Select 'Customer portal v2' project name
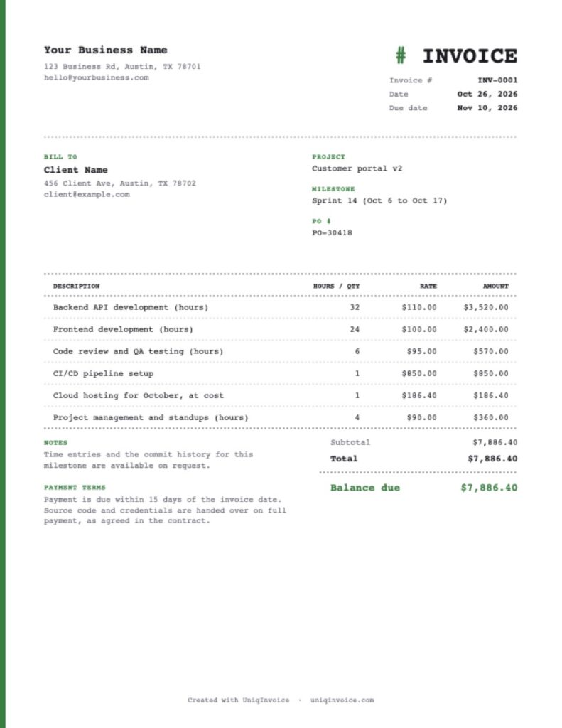Screen dimensions: 562x728 (357, 168)
